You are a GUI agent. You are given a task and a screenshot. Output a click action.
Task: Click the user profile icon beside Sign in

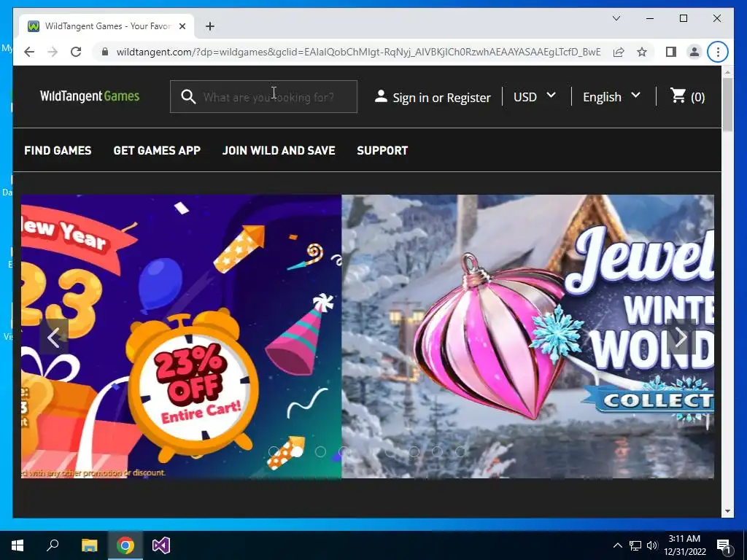tap(381, 96)
